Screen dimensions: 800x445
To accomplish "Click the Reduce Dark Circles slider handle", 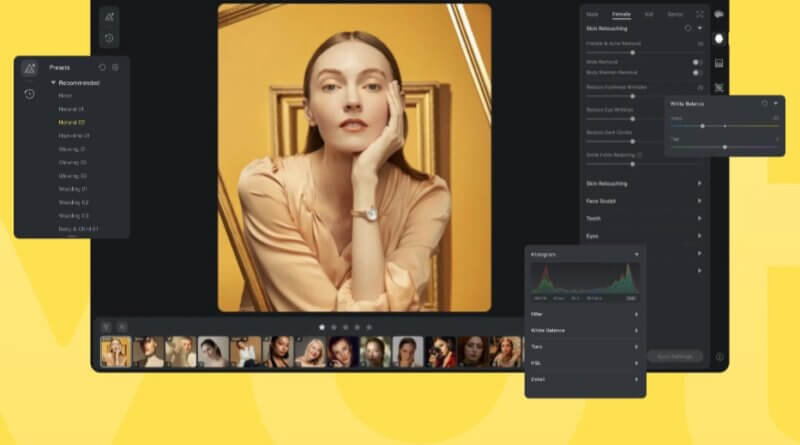I will click(633, 141).
